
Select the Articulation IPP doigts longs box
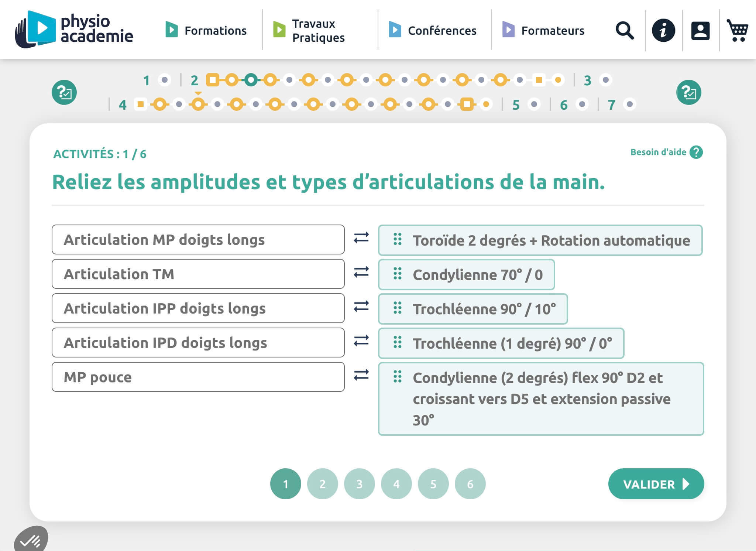pyautogui.click(x=198, y=308)
